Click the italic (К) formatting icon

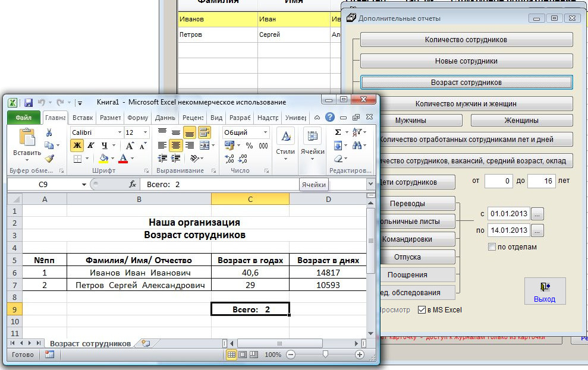91,146
